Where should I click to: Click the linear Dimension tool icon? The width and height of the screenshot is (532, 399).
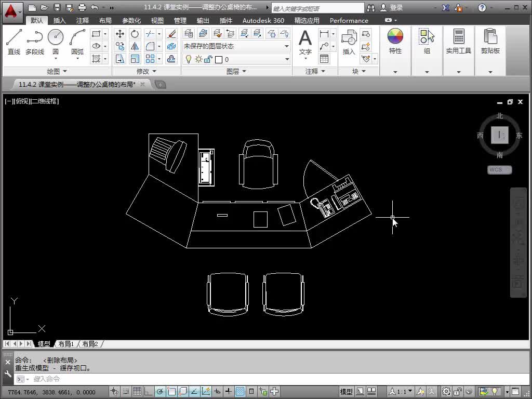tap(324, 34)
